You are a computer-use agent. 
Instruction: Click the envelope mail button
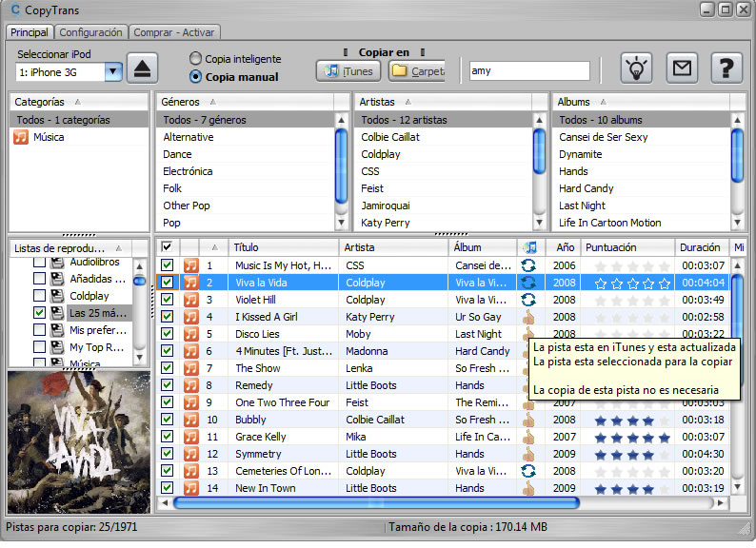click(682, 68)
